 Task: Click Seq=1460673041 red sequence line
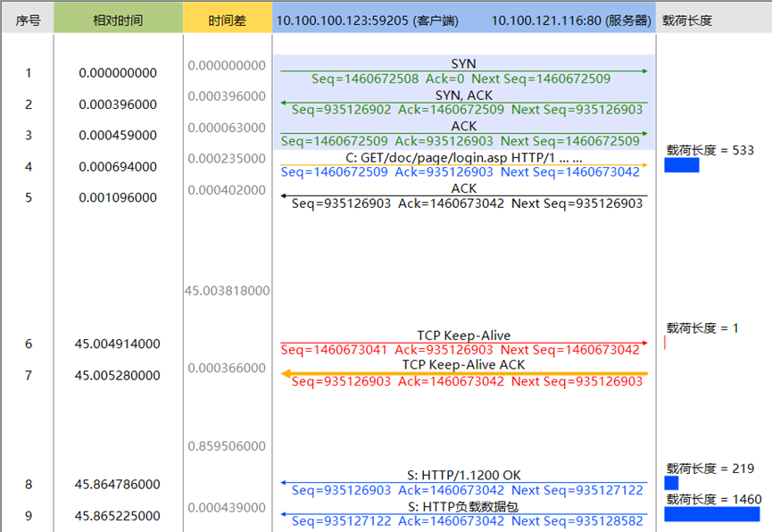(x=460, y=350)
